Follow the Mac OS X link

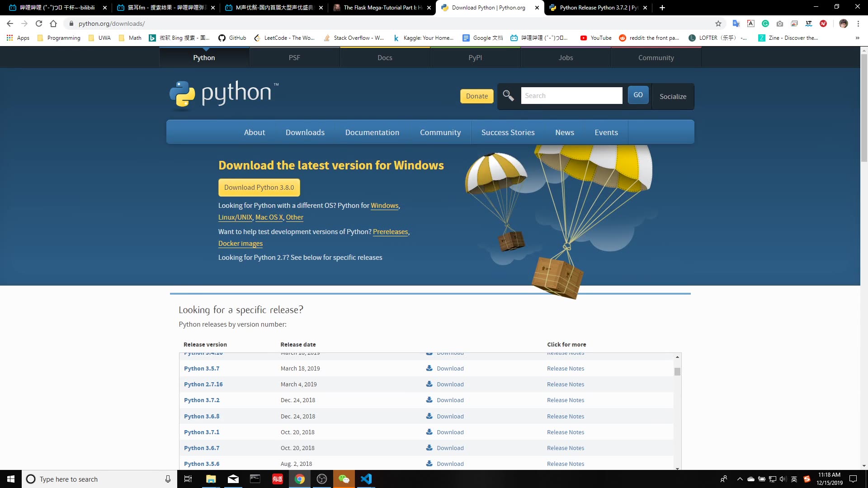(x=269, y=217)
